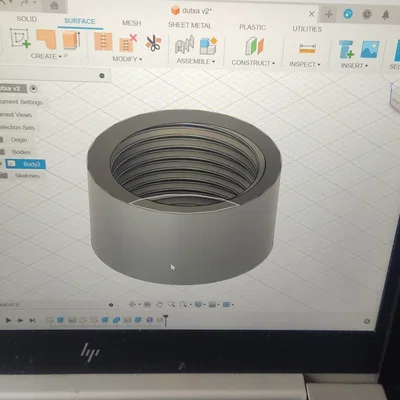Select the Joint tool in Assemble

184,45
